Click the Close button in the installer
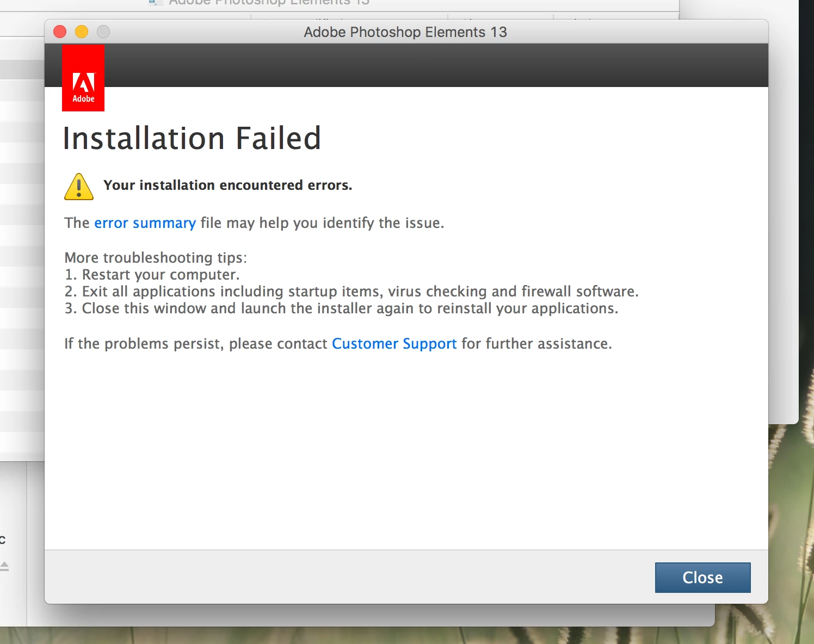The image size is (814, 644). [702, 578]
